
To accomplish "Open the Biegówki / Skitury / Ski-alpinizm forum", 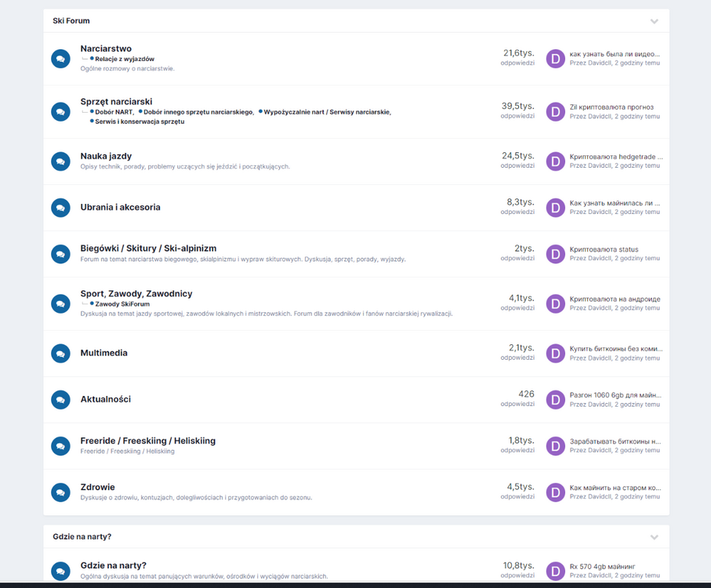I will (x=148, y=248).
